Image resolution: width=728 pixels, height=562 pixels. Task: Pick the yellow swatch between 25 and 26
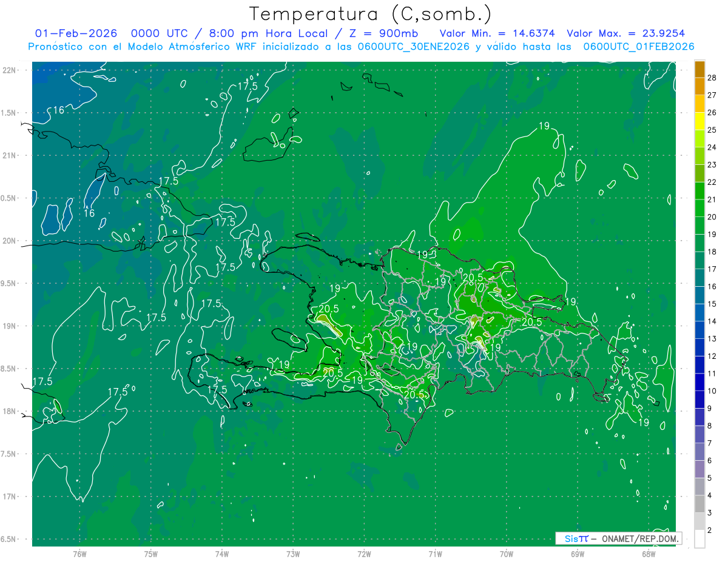coord(699,121)
